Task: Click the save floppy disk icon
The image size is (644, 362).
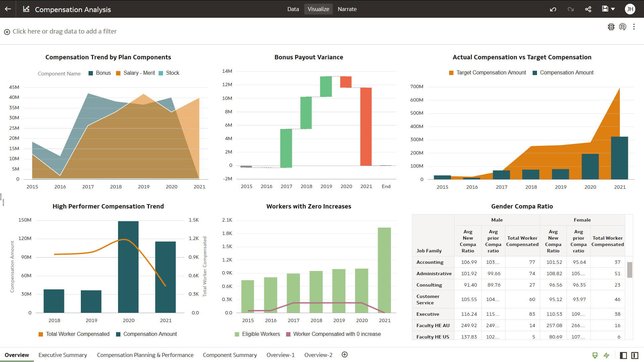Action: [605, 9]
